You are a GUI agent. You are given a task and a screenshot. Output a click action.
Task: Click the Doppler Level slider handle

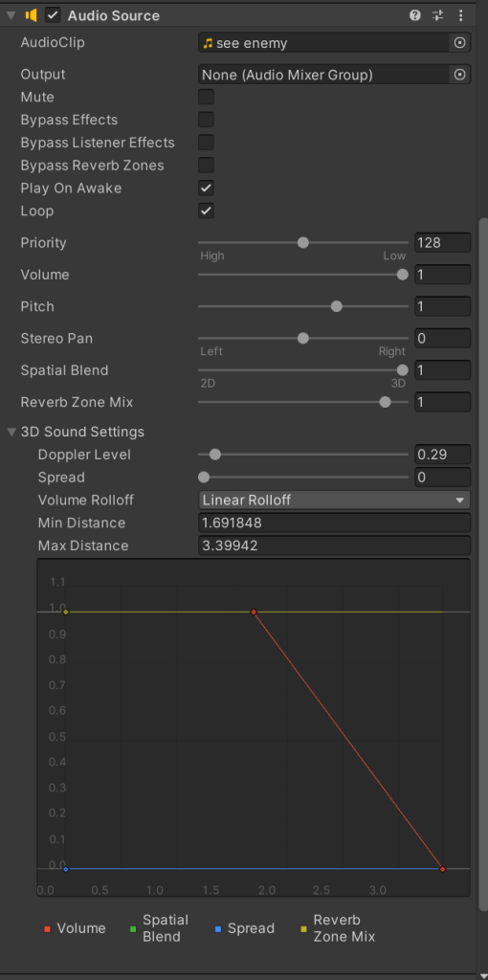(215, 455)
